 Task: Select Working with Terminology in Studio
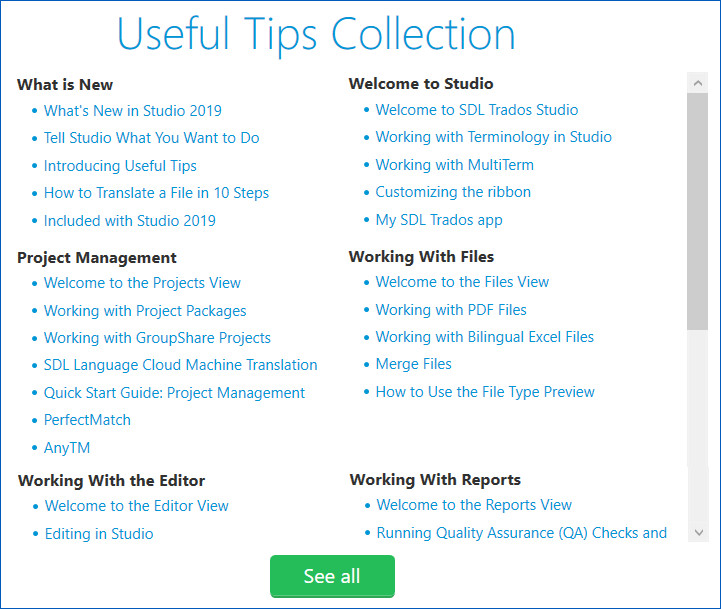pyautogui.click(x=493, y=137)
